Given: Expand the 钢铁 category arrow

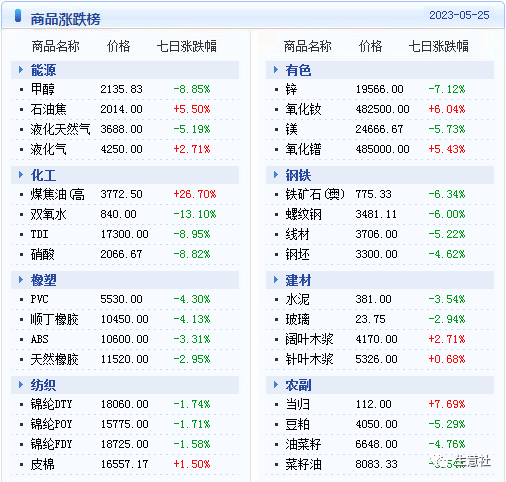Looking at the screenshot, I should coord(276,175).
